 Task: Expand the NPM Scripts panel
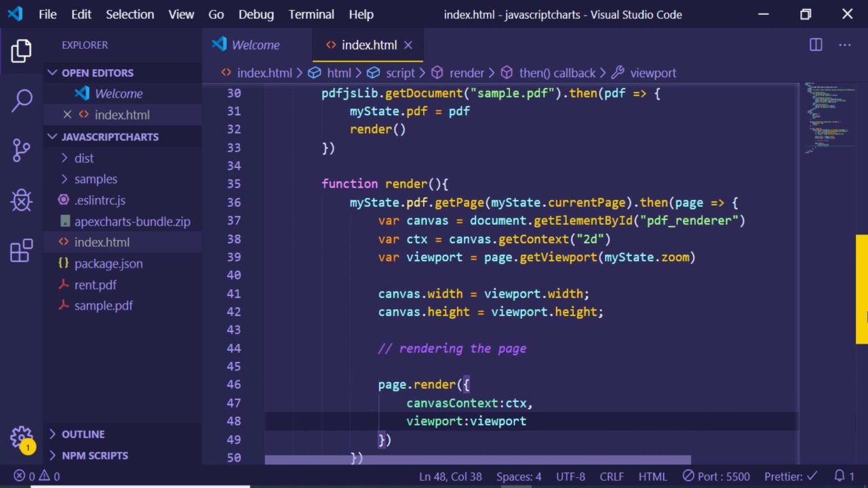point(94,455)
